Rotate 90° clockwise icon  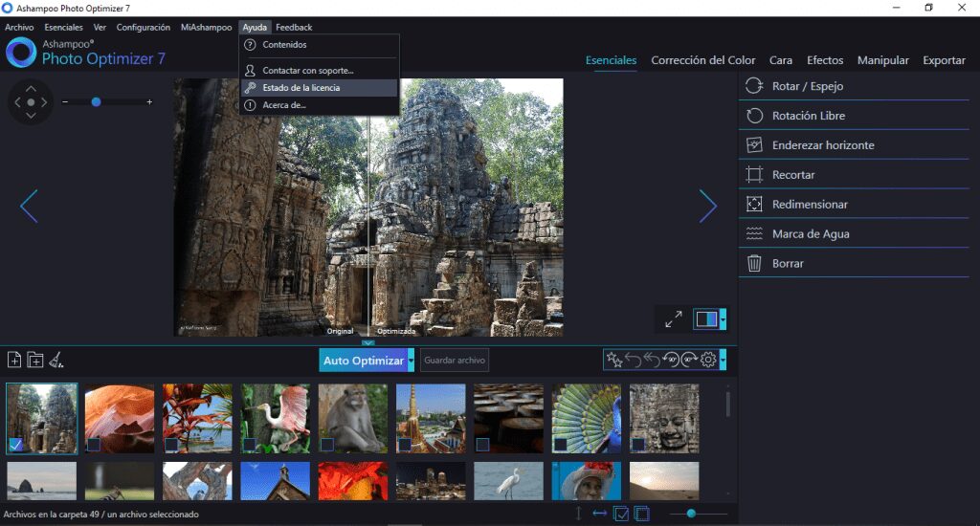click(x=689, y=360)
